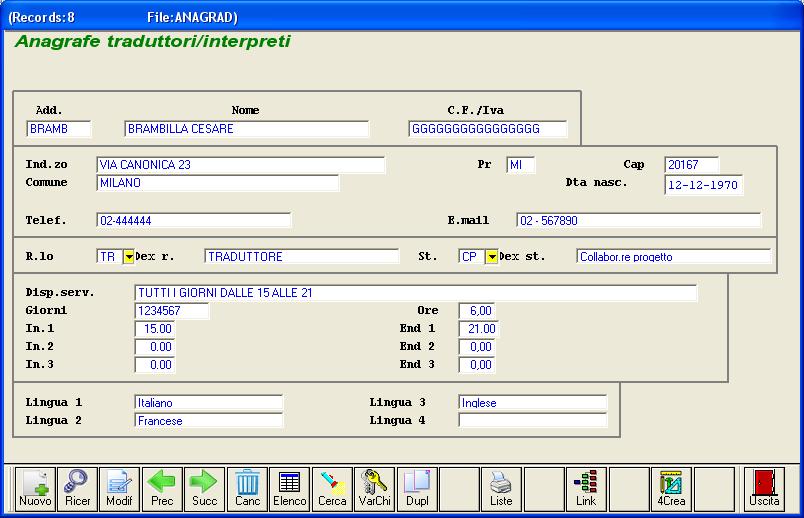Click the St. code field CP
Screen dimensions: 804x518
point(472,256)
